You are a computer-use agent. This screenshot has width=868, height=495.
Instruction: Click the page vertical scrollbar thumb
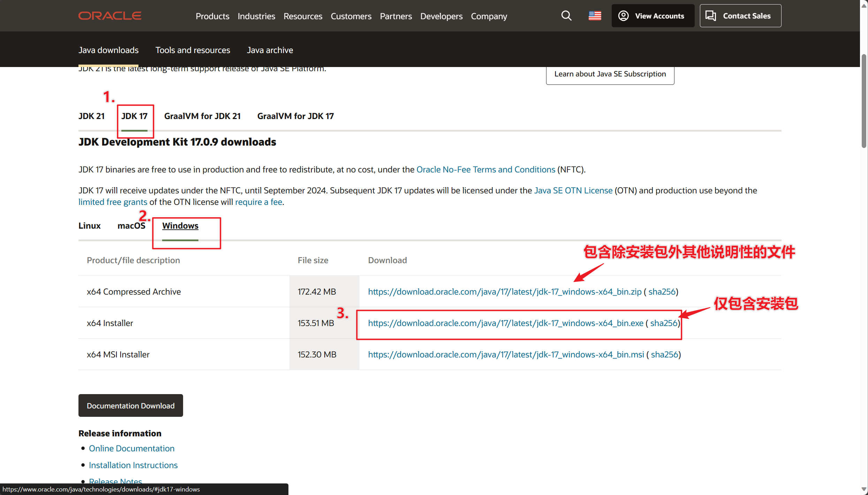(x=863, y=101)
